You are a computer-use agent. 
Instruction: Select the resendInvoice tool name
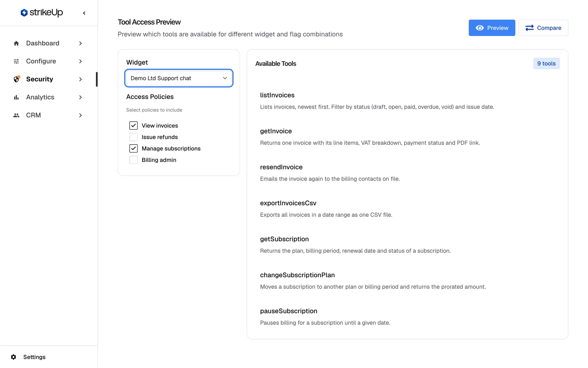pos(281,167)
